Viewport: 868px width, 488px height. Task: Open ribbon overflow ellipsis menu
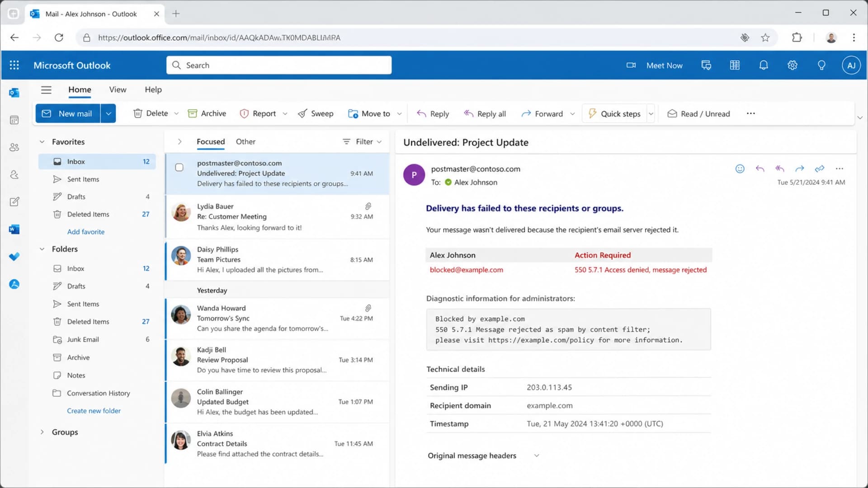[x=751, y=113]
